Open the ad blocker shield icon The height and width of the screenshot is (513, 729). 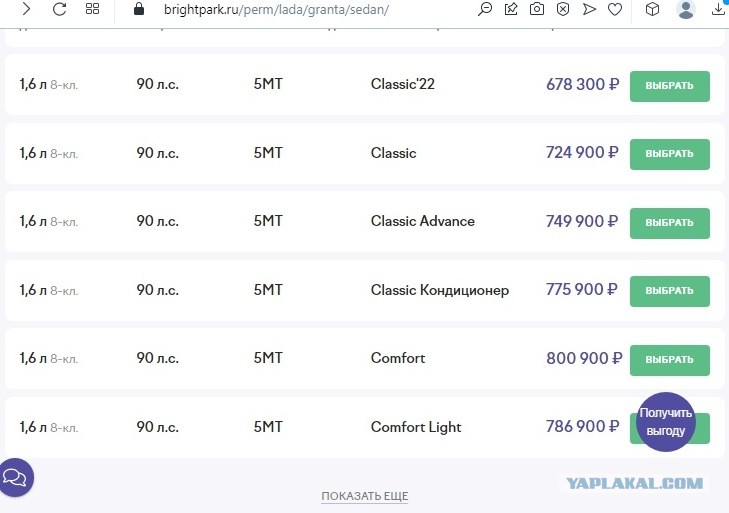pos(563,9)
